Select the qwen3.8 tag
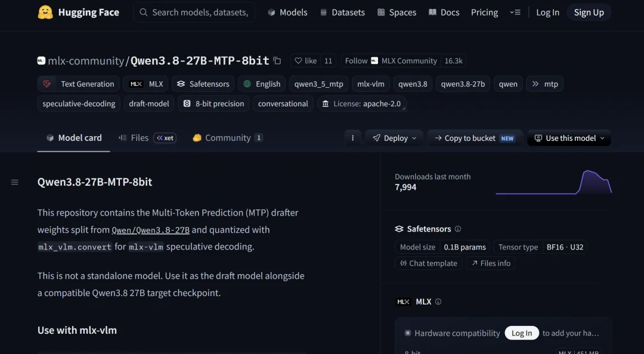Screen dimensions: 644x354 point(413,84)
